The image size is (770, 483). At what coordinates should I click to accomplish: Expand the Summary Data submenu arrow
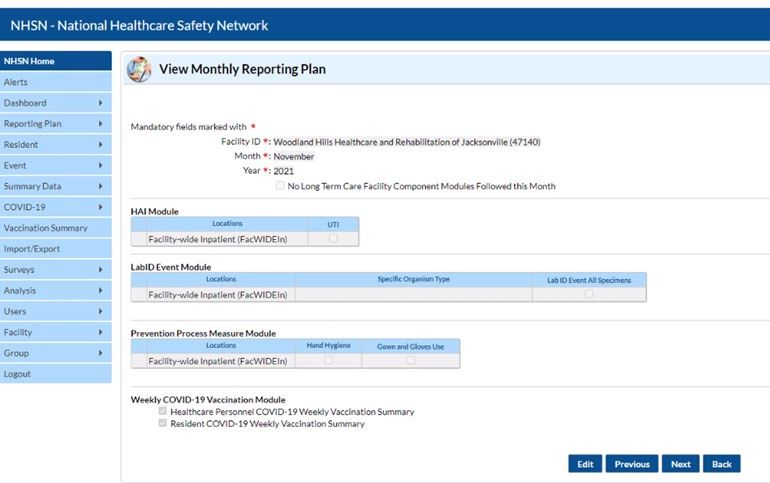(100, 187)
